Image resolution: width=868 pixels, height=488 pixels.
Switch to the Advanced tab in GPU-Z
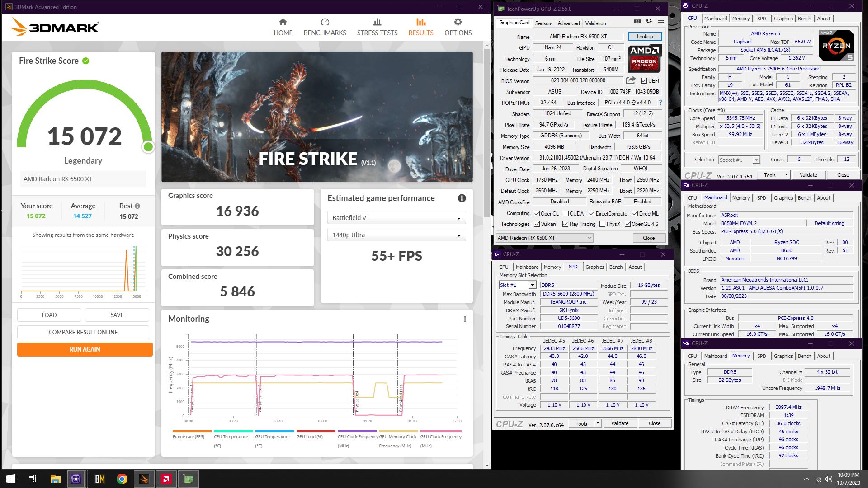(568, 23)
